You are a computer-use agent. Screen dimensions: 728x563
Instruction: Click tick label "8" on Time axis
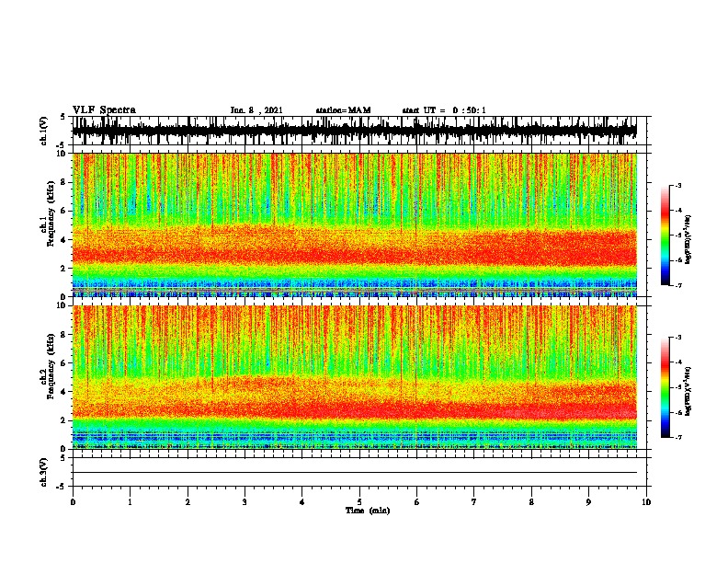(x=531, y=502)
